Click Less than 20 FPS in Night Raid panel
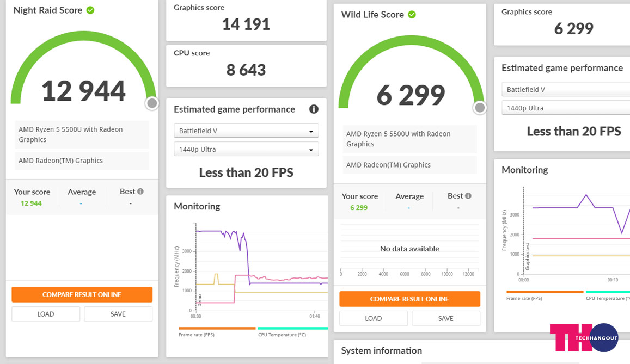The image size is (630, 364). pyautogui.click(x=246, y=172)
